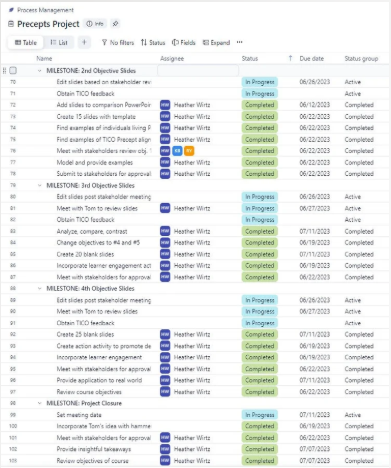Collapse MILESTONE: 4th Objective Slides group
This screenshot has width=391, height=468.
(x=40, y=289)
